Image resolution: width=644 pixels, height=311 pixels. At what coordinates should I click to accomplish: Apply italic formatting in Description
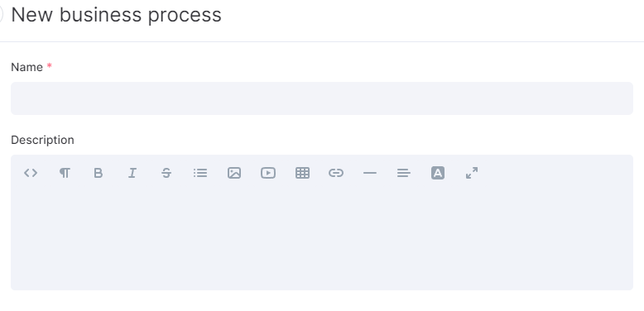[x=132, y=173]
